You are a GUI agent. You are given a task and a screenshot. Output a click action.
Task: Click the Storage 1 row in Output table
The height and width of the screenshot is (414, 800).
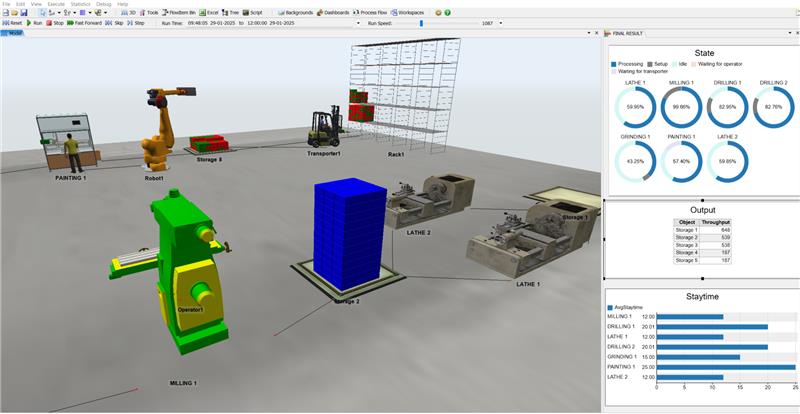coord(703,230)
